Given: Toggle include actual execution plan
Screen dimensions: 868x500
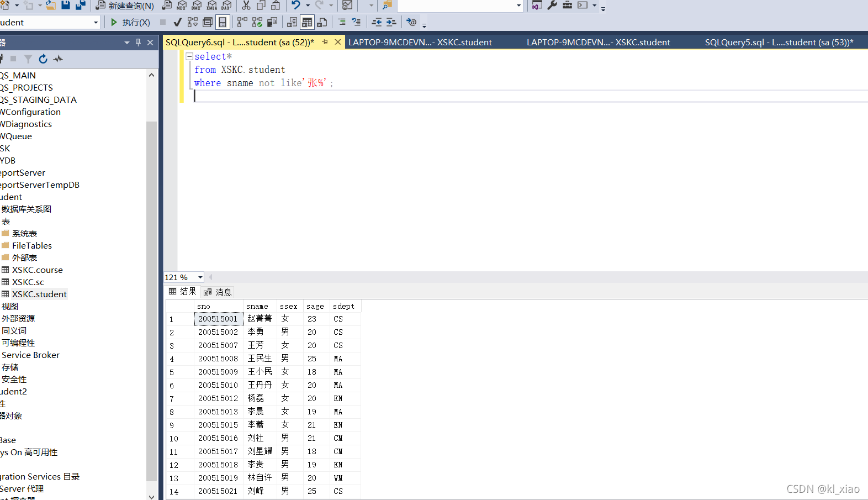Looking at the screenshot, I should pyautogui.click(x=242, y=22).
